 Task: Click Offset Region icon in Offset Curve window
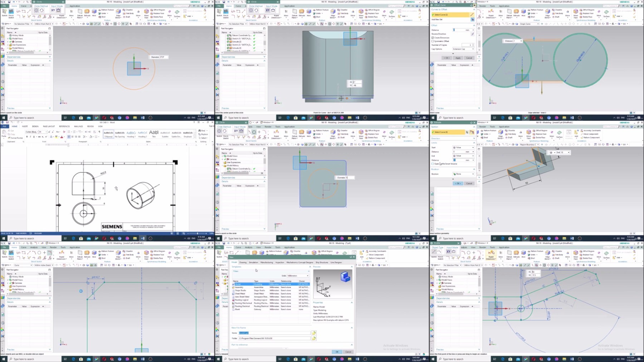coord(581,10)
